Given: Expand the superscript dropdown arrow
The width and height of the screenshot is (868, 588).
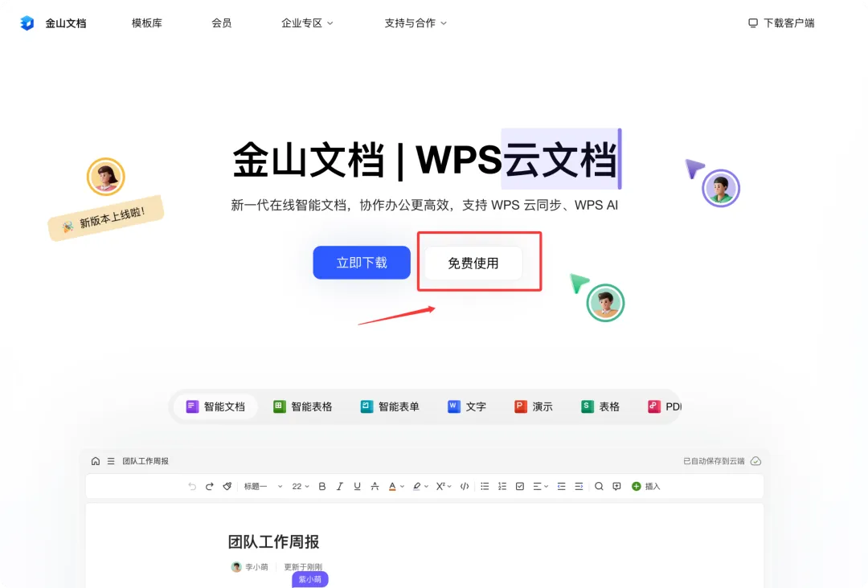Looking at the screenshot, I should point(449,487).
